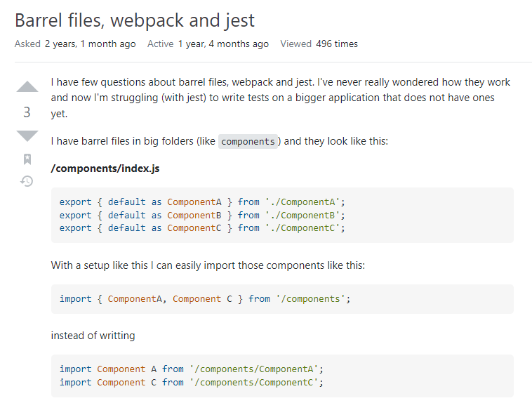The height and width of the screenshot is (403, 532).
Task: Bookmark this question
Action: [x=27, y=159]
